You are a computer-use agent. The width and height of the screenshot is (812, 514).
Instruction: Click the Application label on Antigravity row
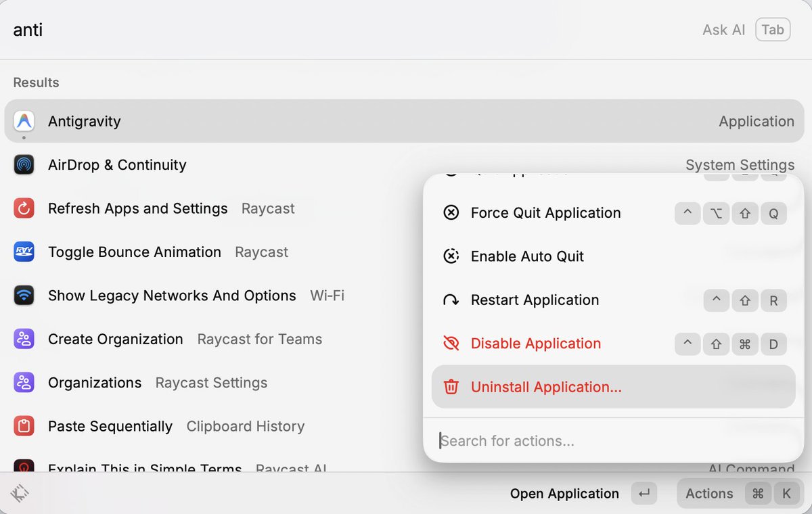tap(757, 122)
